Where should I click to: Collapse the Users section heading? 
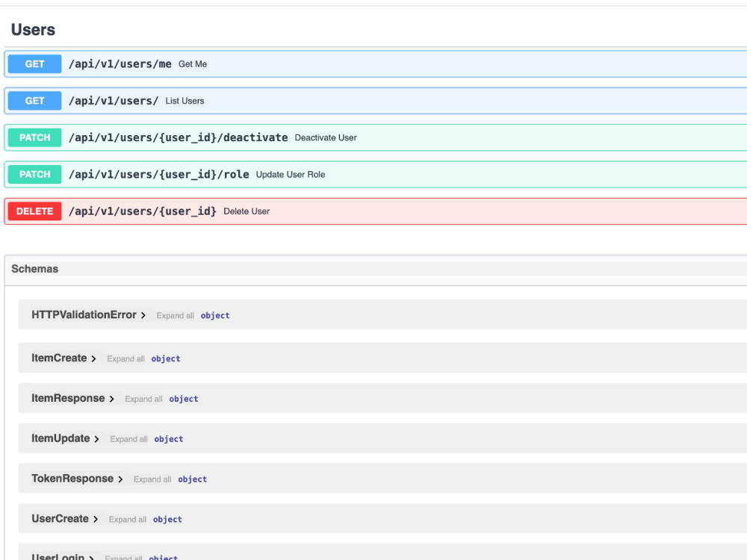pyautogui.click(x=33, y=30)
